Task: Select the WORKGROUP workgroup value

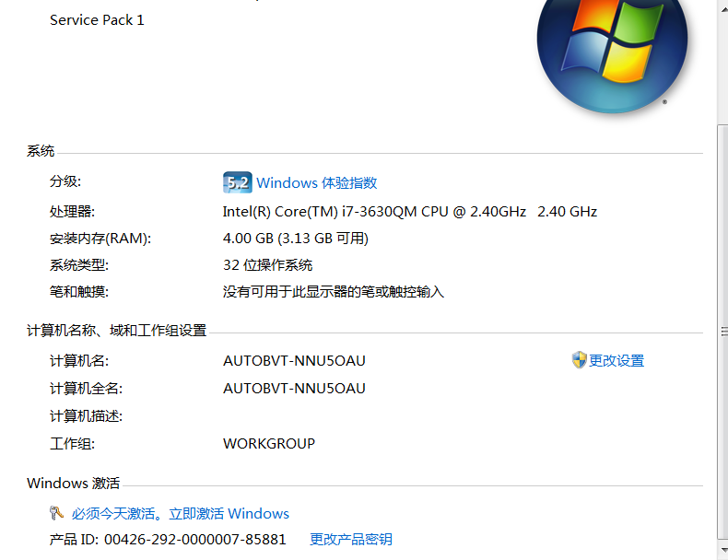Action: pyautogui.click(x=269, y=444)
